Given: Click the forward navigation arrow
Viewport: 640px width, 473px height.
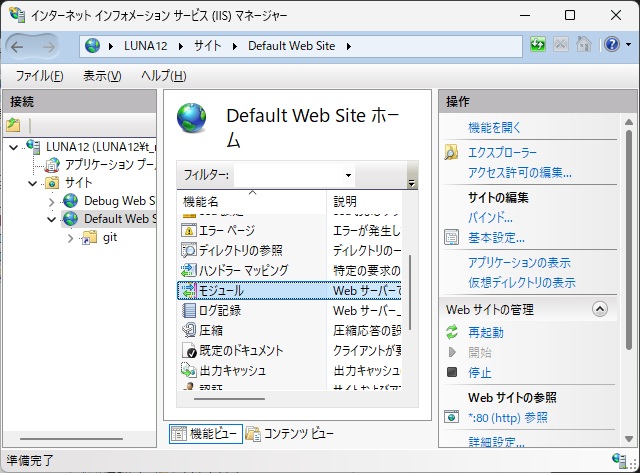Looking at the screenshot, I should click(x=49, y=47).
